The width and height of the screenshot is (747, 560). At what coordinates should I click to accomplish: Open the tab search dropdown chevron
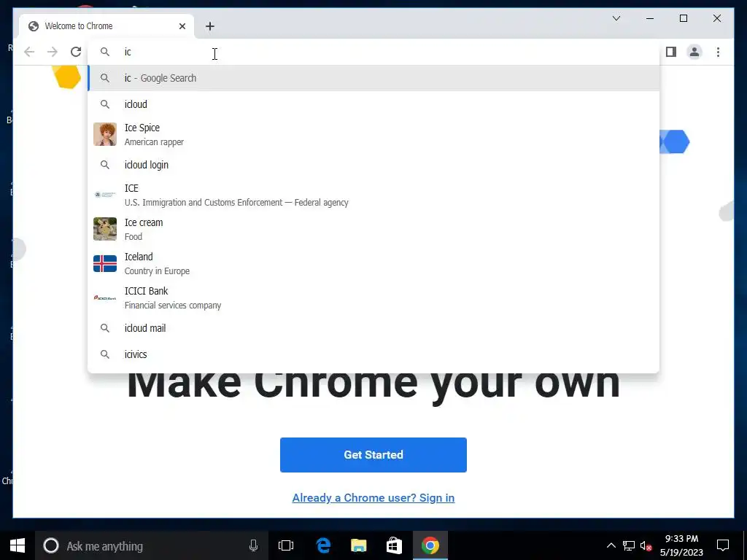(x=616, y=18)
